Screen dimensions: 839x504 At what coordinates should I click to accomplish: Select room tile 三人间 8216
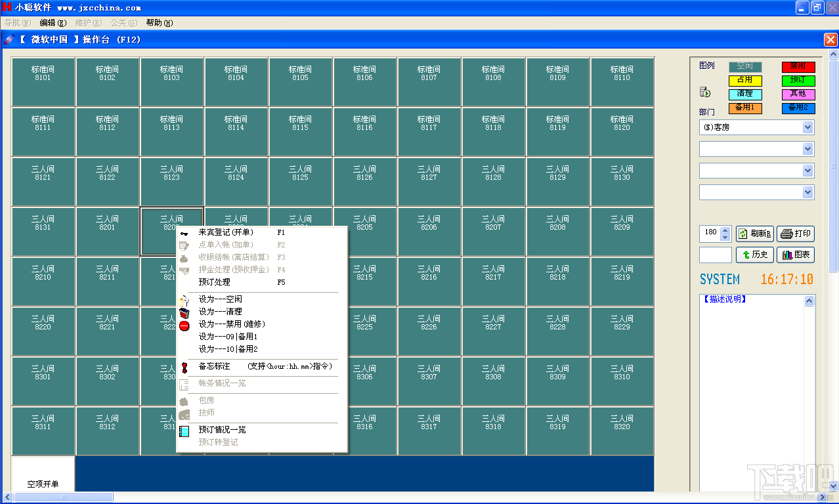click(429, 282)
